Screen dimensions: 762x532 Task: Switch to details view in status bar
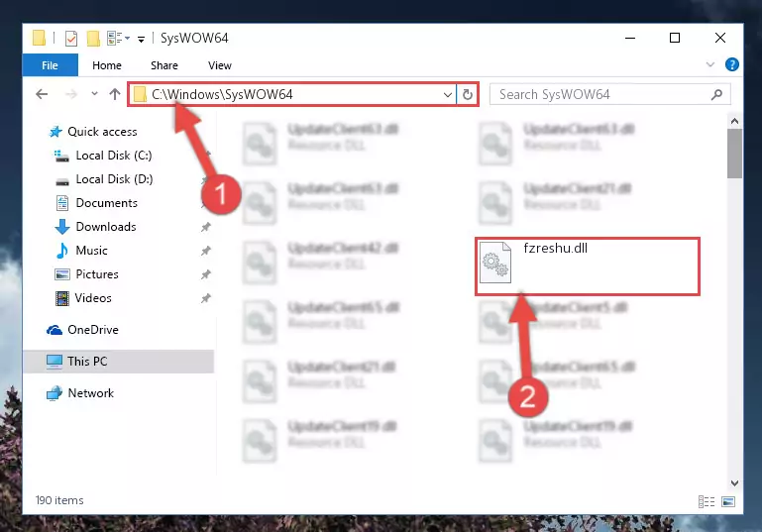[707, 501]
